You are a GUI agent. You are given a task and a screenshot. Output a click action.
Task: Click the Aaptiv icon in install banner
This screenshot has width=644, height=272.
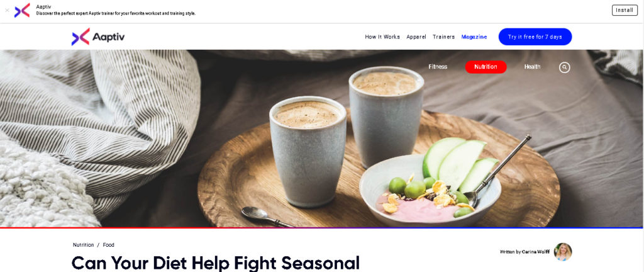tap(22, 10)
